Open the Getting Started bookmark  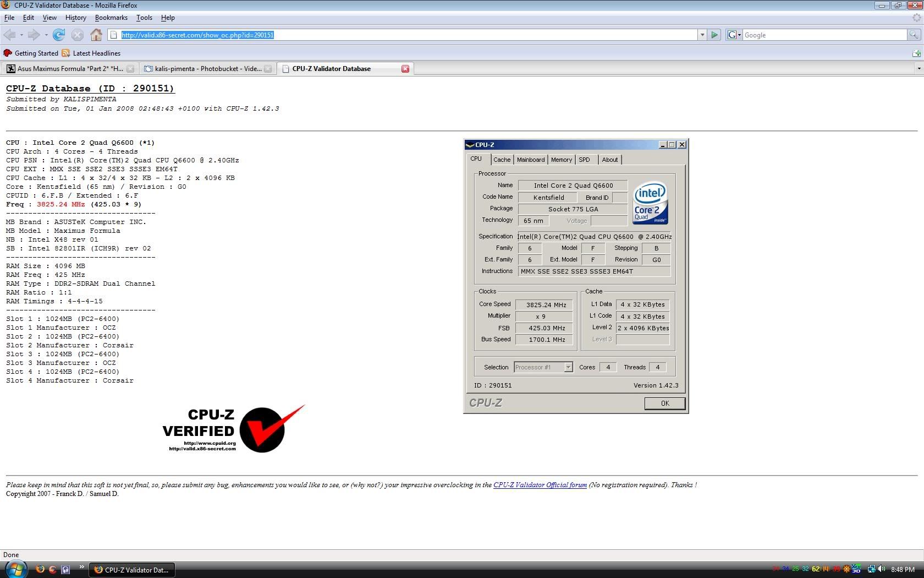click(31, 53)
